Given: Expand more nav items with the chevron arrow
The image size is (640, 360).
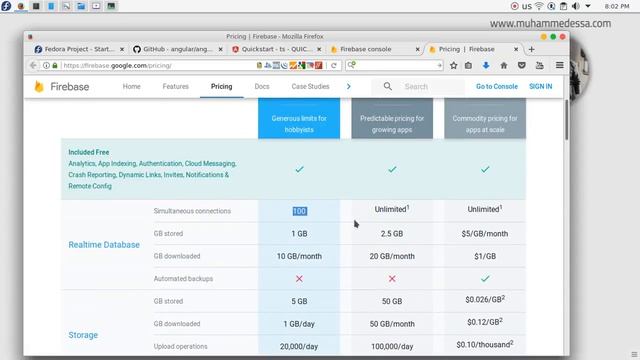Looking at the screenshot, I should click(x=349, y=86).
